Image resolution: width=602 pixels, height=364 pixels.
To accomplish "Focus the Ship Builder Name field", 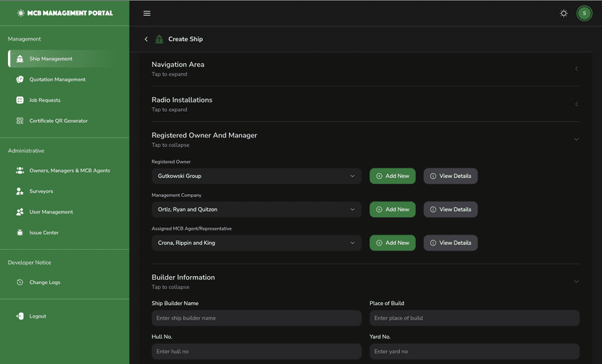I will click(x=257, y=318).
